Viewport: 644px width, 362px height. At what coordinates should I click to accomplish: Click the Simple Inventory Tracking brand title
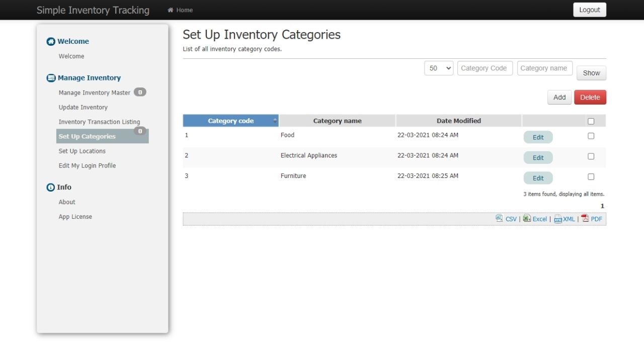93,10
